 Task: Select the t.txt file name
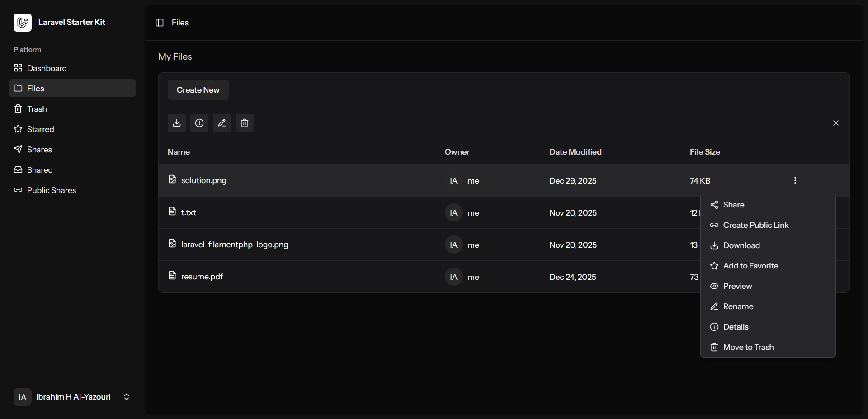[189, 212]
